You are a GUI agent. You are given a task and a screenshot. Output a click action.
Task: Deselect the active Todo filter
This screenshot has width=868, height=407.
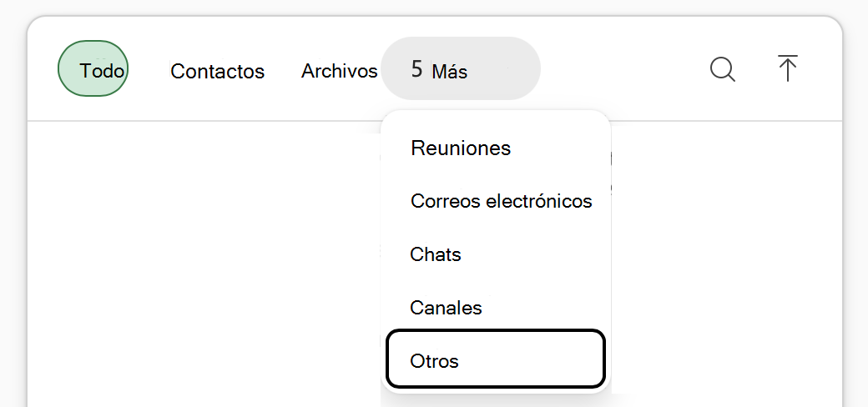93,68
